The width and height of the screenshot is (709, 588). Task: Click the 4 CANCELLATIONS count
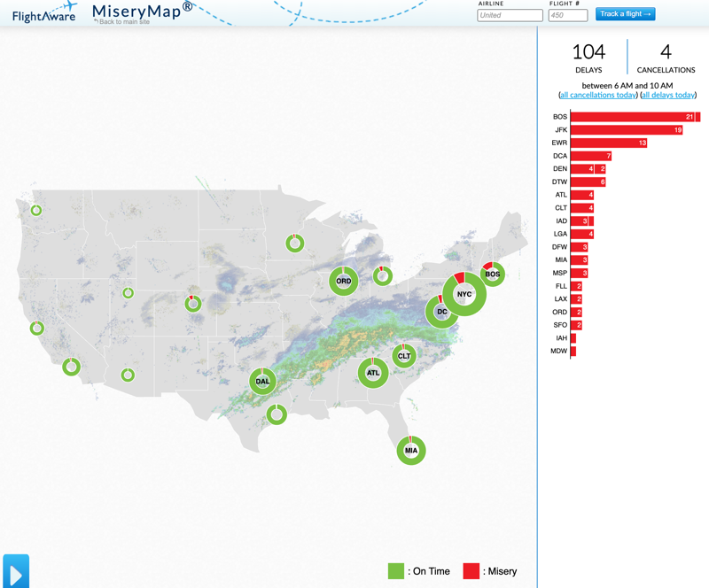(666, 58)
